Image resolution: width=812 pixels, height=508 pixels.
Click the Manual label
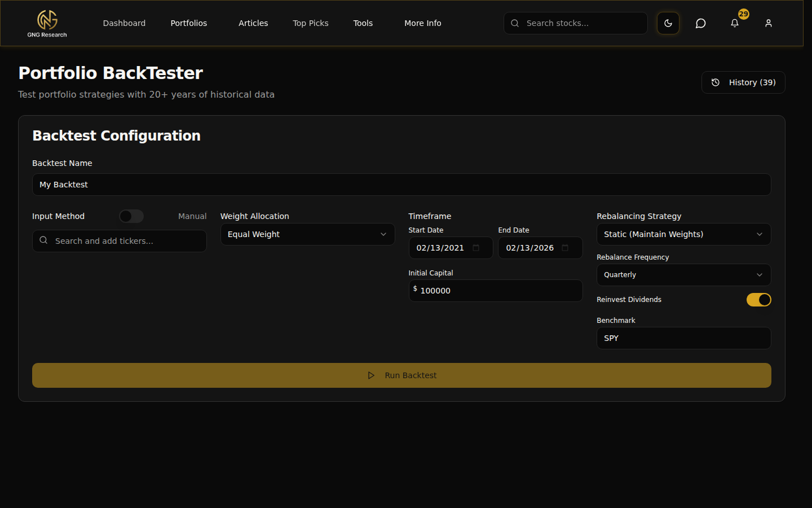tap(192, 216)
